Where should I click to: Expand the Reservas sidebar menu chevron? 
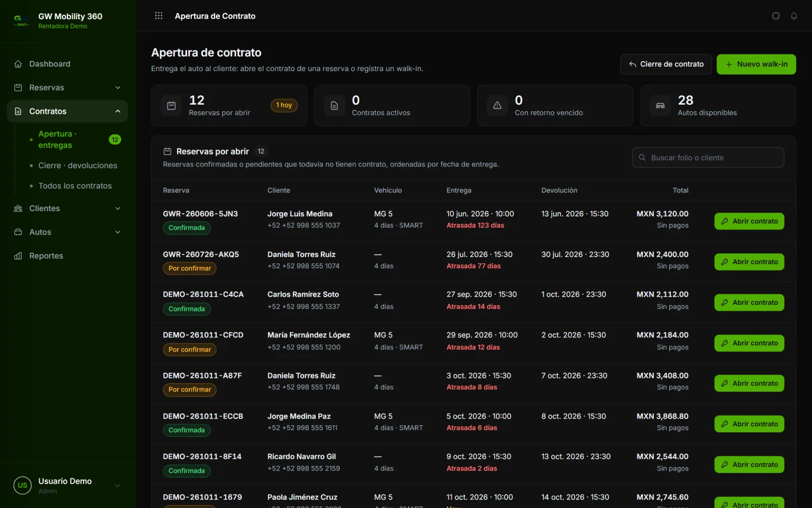tap(118, 87)
